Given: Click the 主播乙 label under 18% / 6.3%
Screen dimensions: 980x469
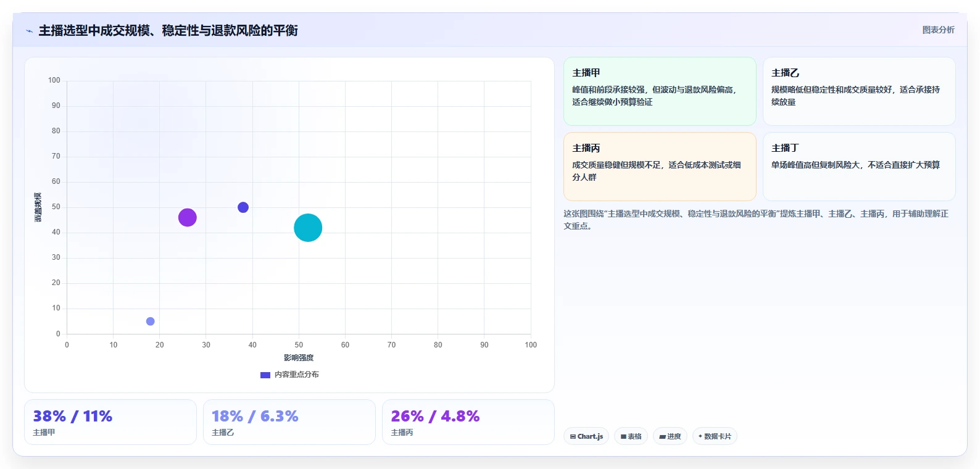Looking at the screenshot, I should point(223,433).
